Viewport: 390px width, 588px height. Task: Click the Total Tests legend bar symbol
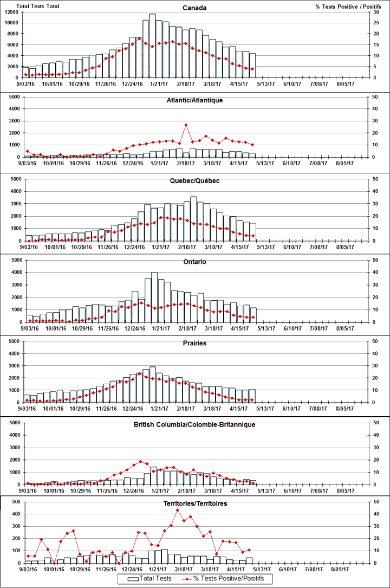[132, 579]
